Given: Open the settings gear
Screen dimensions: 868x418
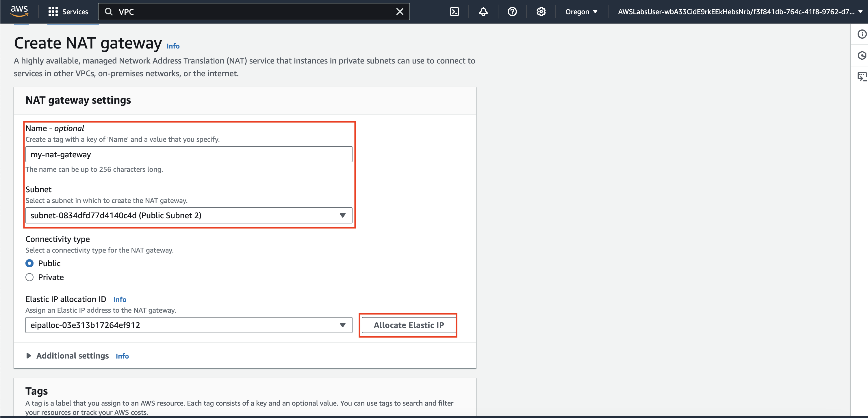Looking at the screenshot, I should 541,12.
